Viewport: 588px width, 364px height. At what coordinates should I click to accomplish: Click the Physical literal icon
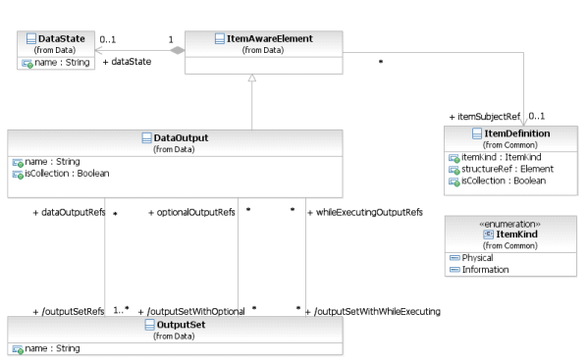pyautogui.click(x=454, y=258)
